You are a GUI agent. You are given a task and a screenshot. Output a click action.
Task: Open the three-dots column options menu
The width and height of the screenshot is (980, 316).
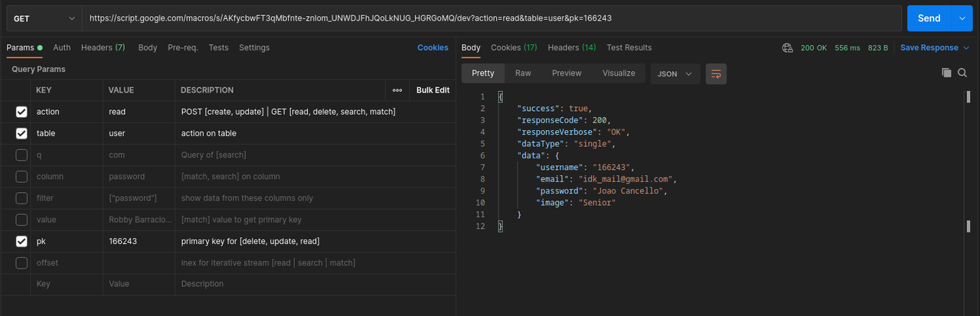(397, 90)
